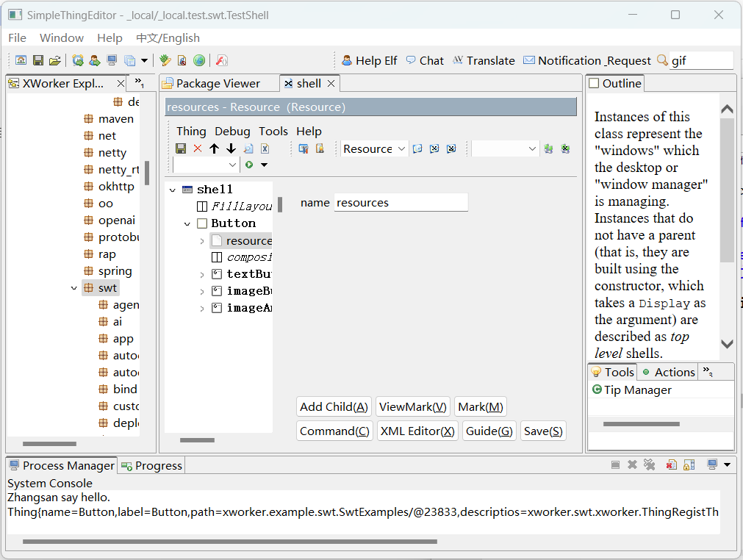Click the open folder icon in main toolbar
This screenshot has width=743, height=560.
point(55,60)
